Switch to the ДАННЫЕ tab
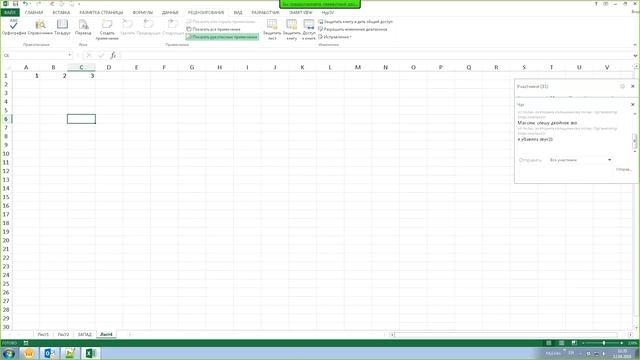640x360 pixels. point(170,13)
